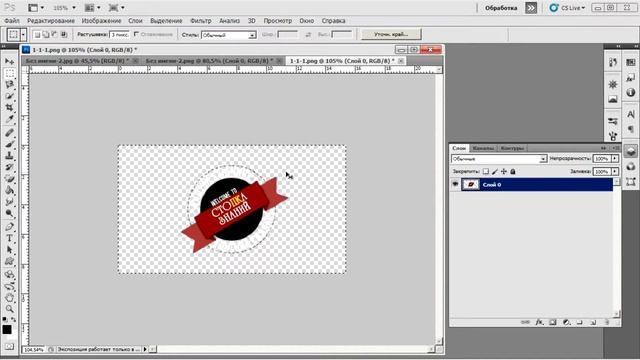This screenshot has width=640, height=360.
Task: Open the Layers panel options menu
Action: pyautogui.click(x=617, y=148)
